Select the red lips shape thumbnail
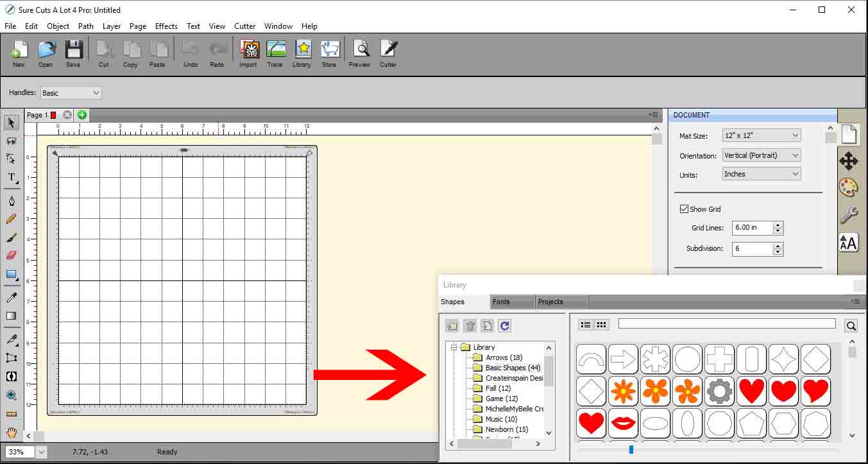 [623, 423]
